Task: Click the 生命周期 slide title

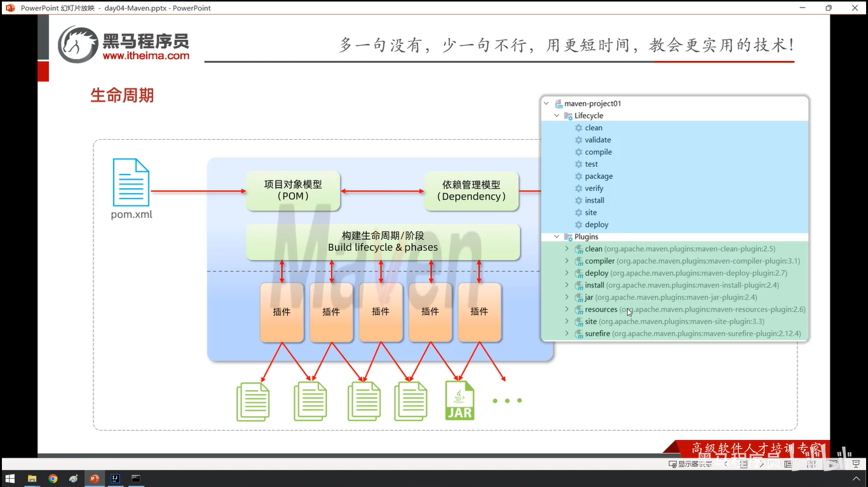Action: pyautogui.click(x=122, y=95)
